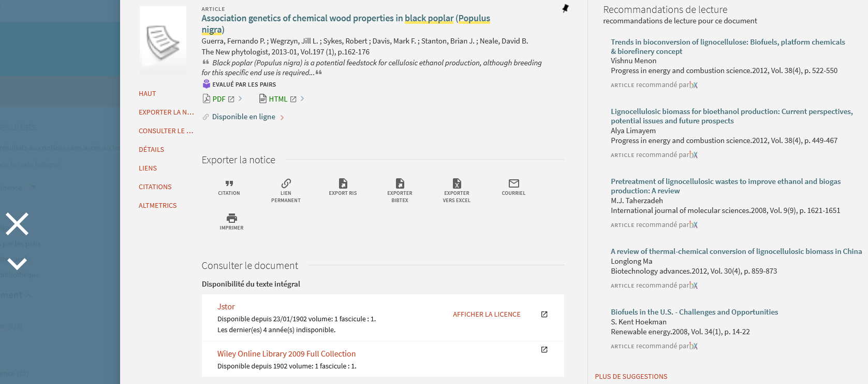Click the bX logo under S. Kent Hoekman article
Screen dimensions: 868x384
[694, 346]
